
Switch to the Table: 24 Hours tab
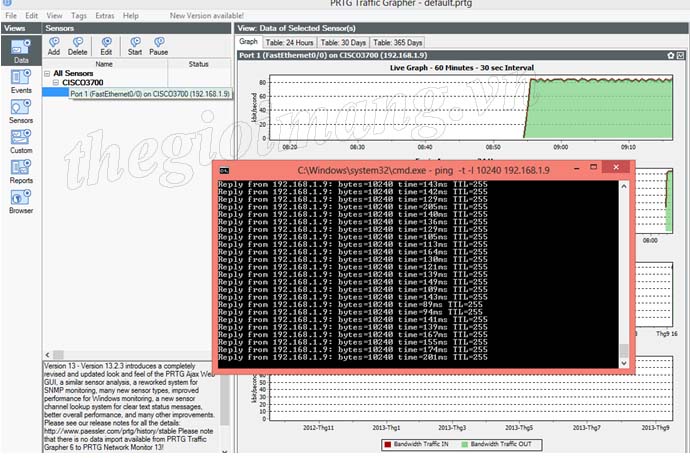pyautogui.click(x=289, y=43)
